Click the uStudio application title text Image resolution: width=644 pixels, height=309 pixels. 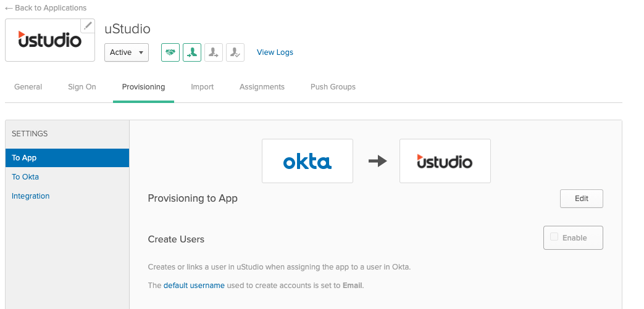(127, 29)
